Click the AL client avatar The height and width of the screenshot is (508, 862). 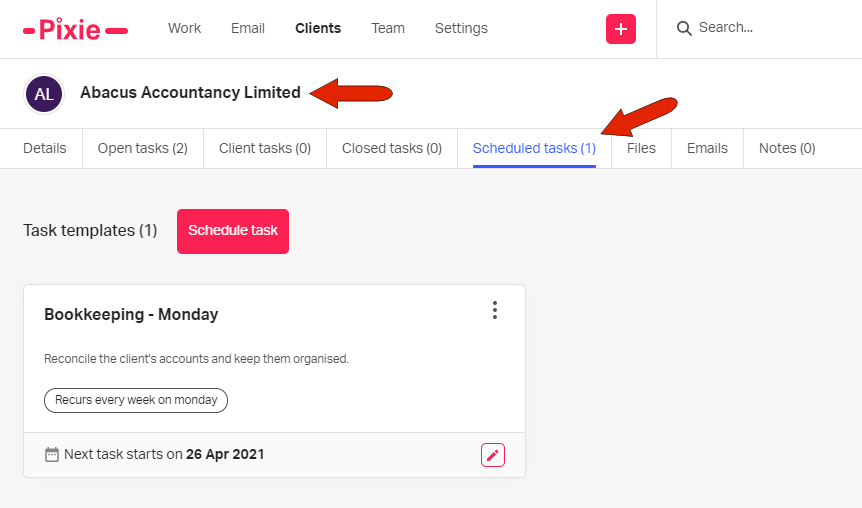44,94
